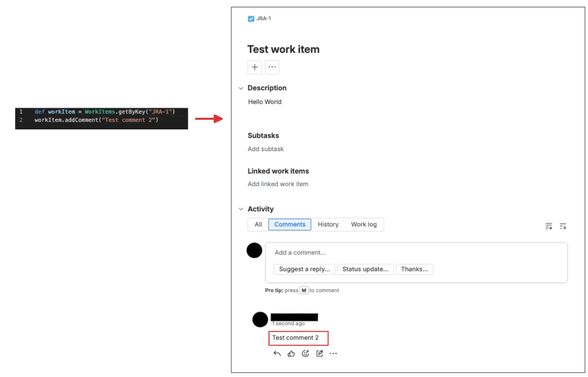Click the Subtasks heading

coord(263,136)
